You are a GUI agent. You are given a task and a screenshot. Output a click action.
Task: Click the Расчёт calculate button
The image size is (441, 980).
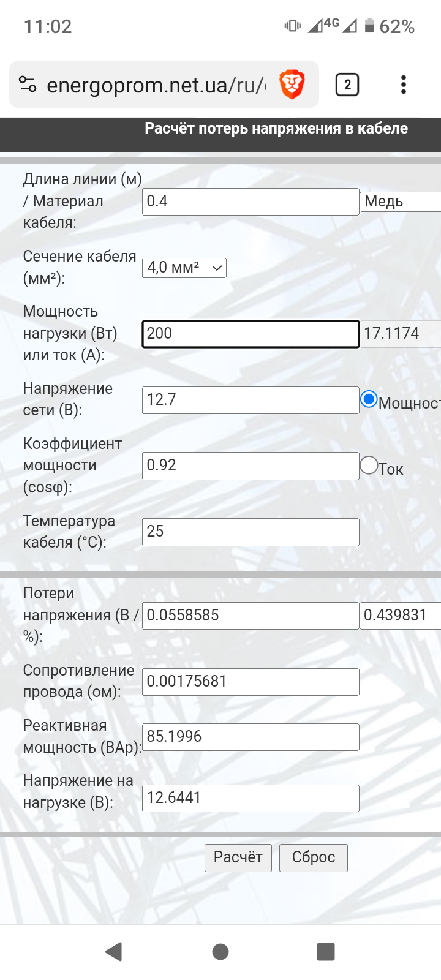[238, 858]
